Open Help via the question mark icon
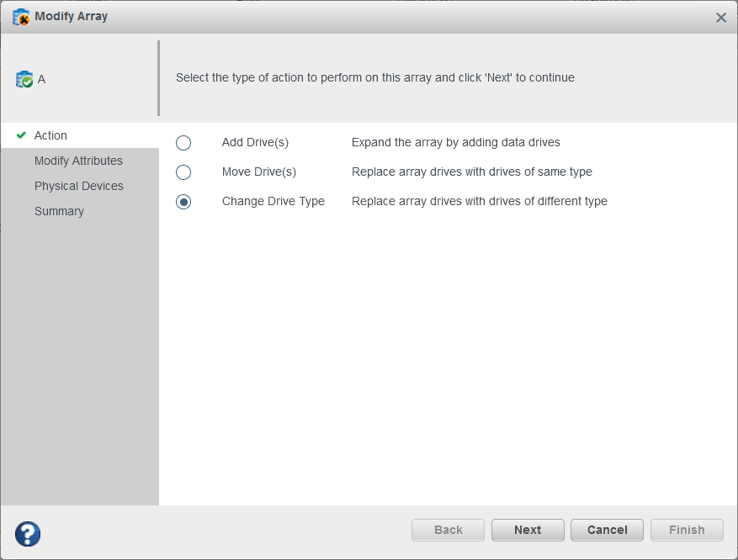This screenshot has height=560, width=738. [27, 533]
